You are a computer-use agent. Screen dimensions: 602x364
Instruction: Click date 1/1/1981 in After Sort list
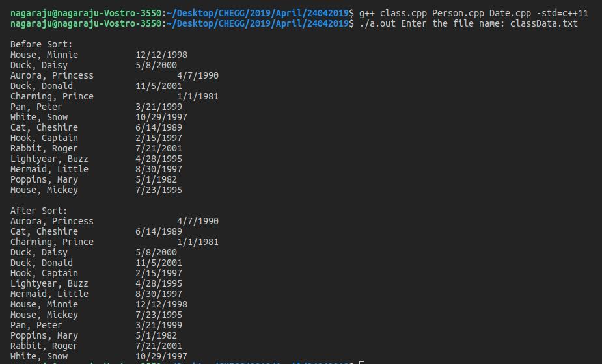click(198, 242)
